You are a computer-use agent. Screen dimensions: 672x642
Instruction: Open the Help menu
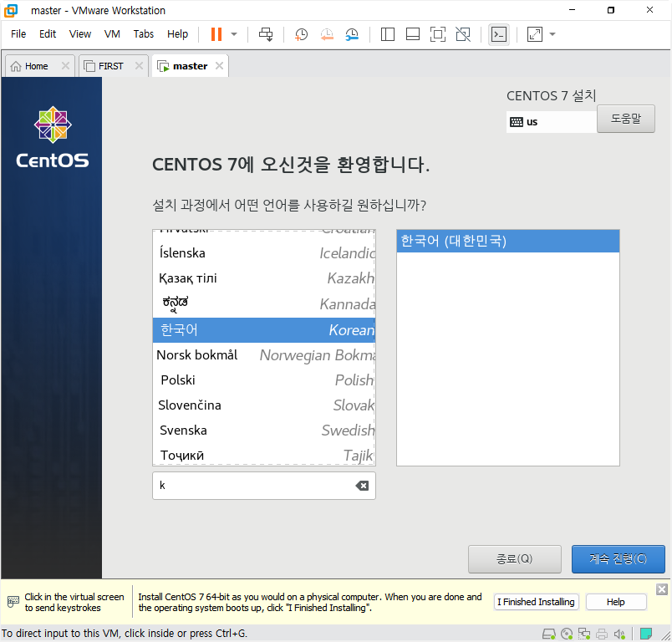[x=177, y=34]
